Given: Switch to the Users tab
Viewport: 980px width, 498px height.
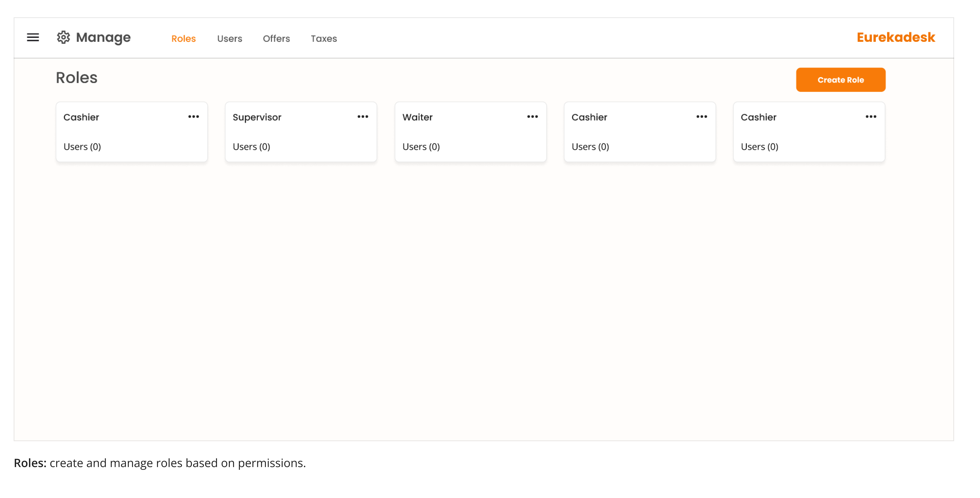Looking at the screenshot, I should 229,39.
